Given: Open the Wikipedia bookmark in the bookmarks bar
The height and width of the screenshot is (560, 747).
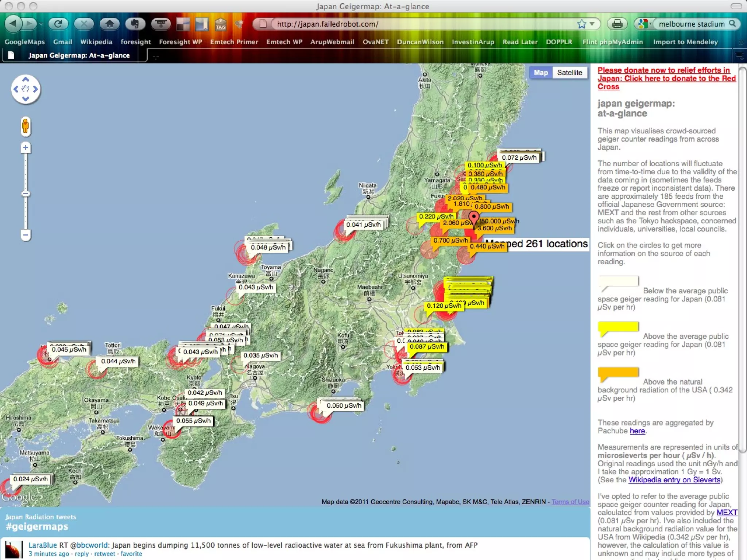Looking at the screenshot, I should pos(96,42).
